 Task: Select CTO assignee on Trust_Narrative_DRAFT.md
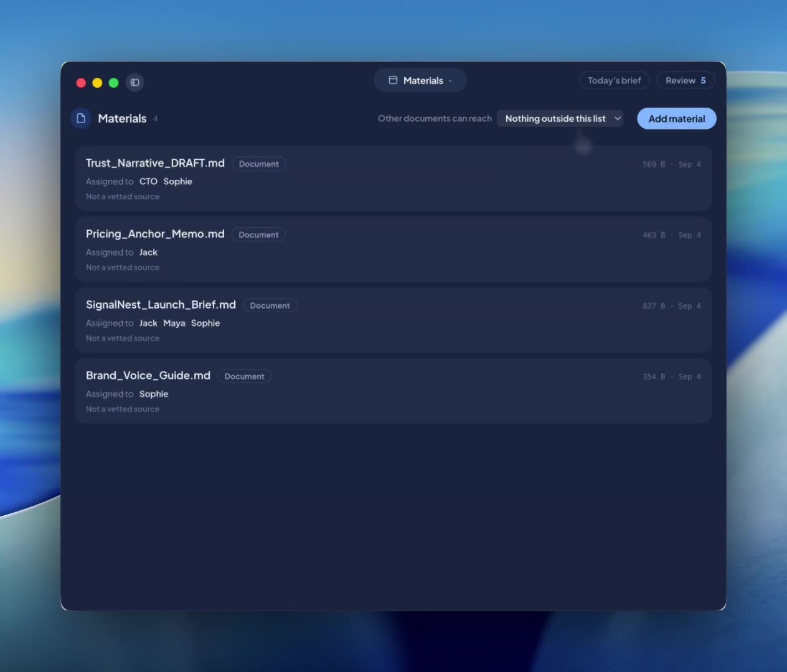[148, 182]
